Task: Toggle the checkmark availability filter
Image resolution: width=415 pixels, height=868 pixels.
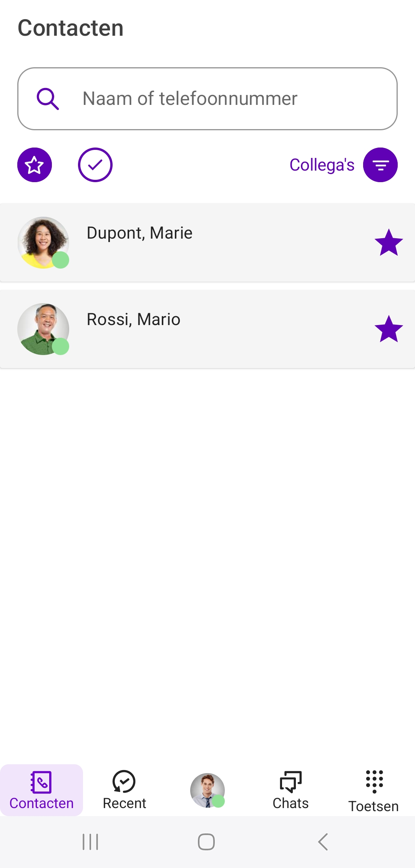Action: 95,165
